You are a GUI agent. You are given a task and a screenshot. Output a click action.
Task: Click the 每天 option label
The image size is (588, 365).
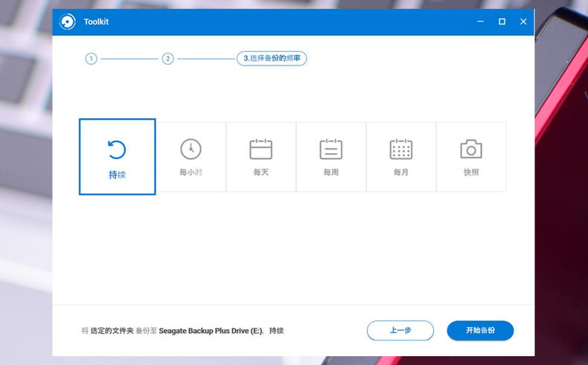261,172
